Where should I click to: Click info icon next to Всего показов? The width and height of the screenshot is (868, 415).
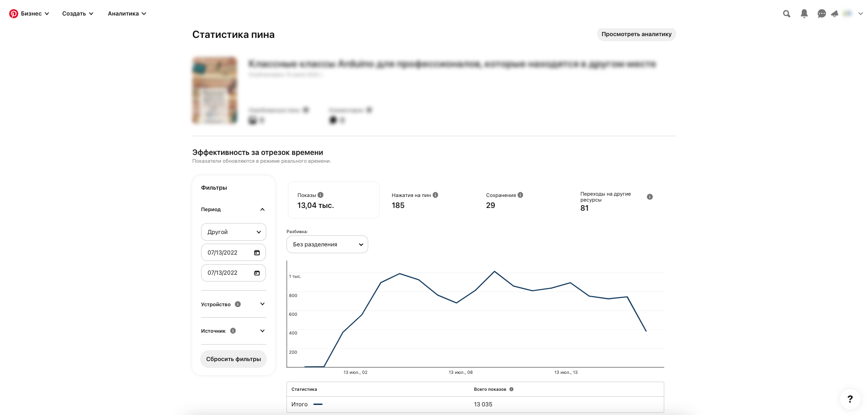512,389
